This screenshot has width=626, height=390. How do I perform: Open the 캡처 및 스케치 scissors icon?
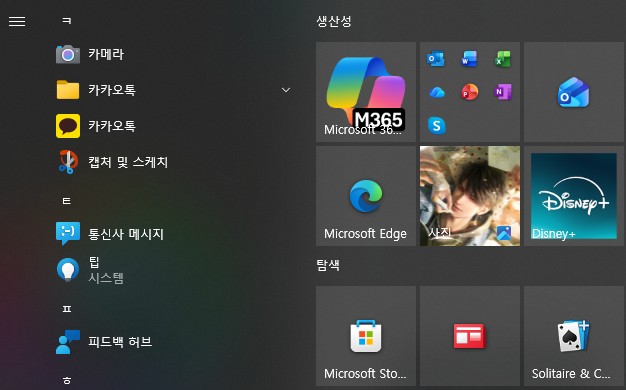pos(68,162)
